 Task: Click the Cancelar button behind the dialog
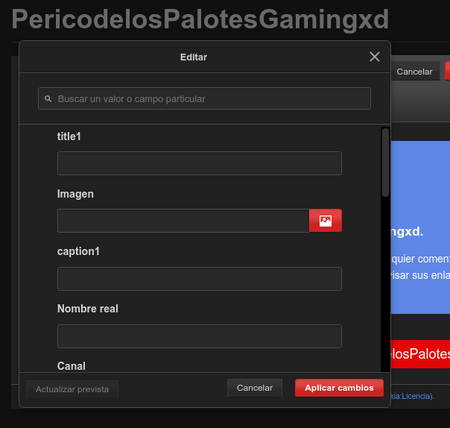tap(415, 72)
